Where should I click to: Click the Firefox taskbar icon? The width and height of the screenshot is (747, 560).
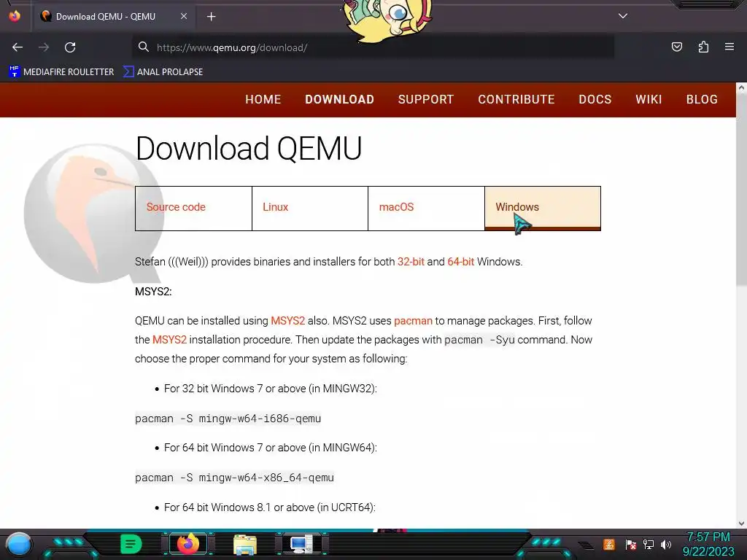pos(188,544)
